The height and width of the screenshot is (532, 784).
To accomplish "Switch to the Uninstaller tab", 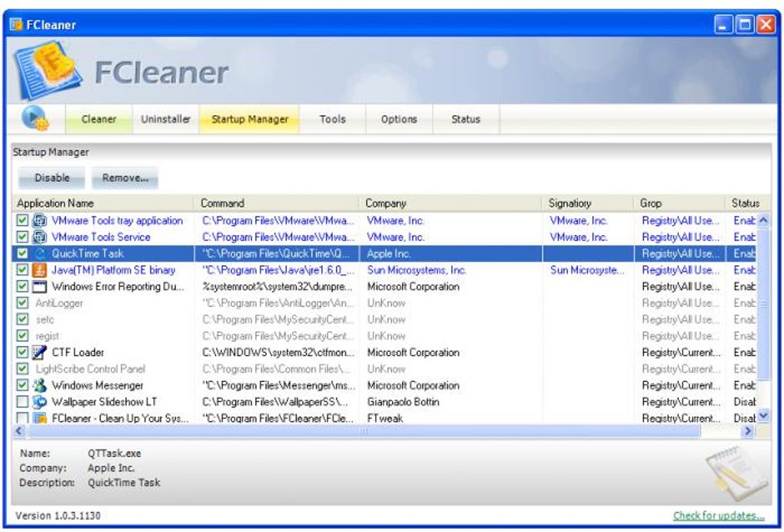I will (165, 119).
